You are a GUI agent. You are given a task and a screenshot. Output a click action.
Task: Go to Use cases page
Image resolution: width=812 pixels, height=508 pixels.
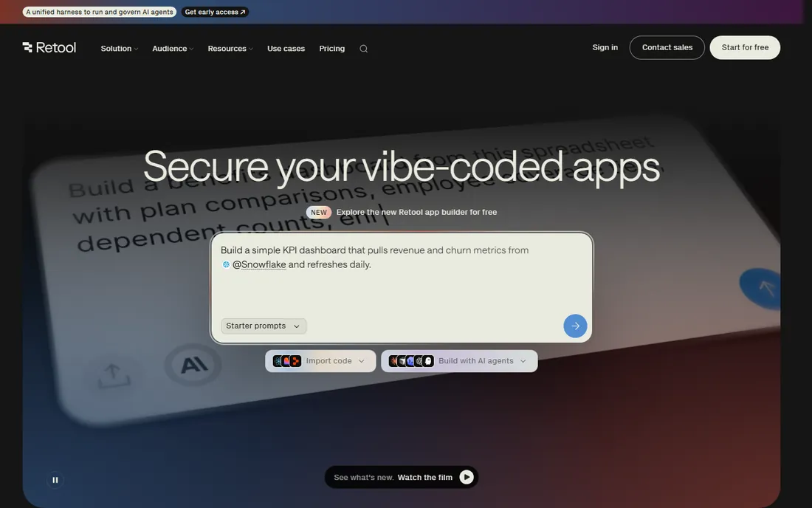tap(286, 49)
